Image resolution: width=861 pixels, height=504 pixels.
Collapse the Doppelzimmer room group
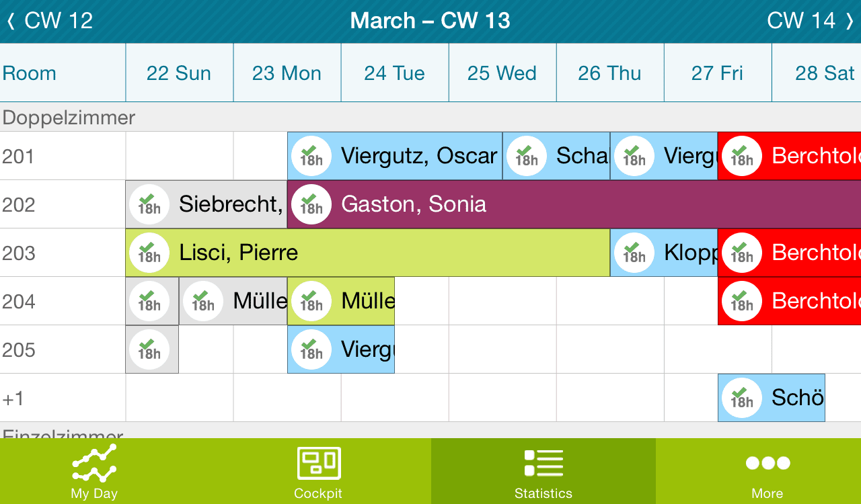[x=69, y=118]
